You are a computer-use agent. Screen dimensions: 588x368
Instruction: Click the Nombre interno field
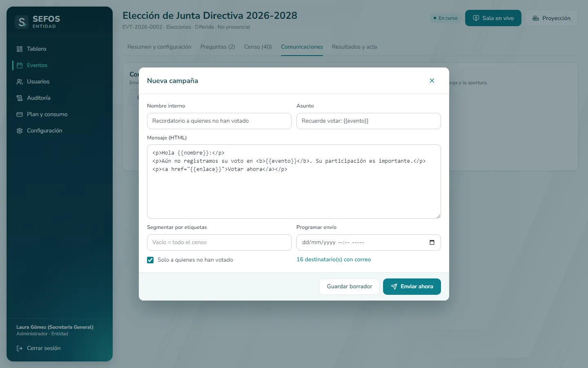[x=219, y=121]
